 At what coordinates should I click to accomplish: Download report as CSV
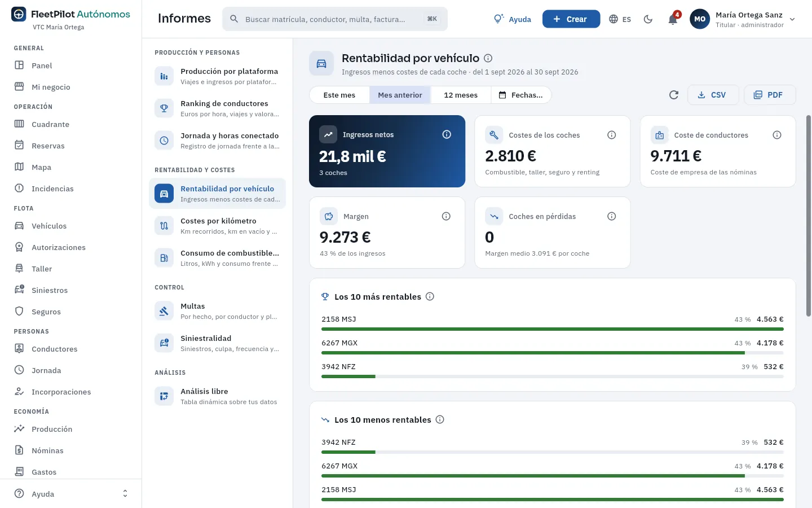click(713, 95)
